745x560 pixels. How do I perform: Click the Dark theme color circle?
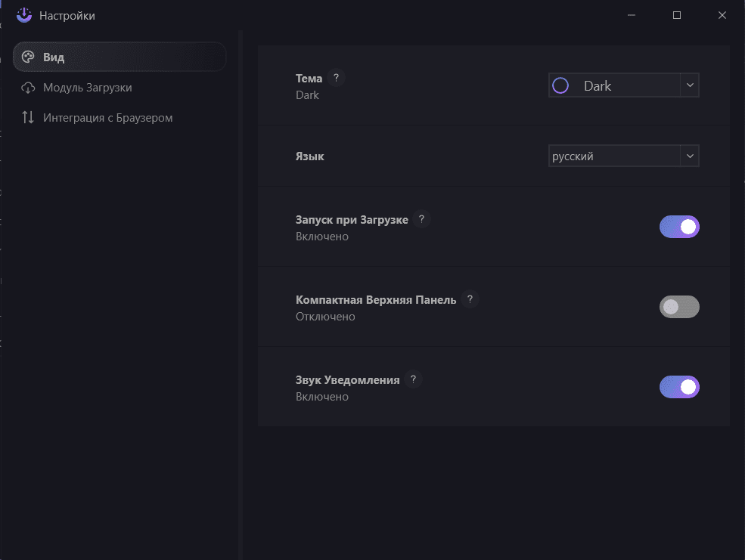pos(560,86)
